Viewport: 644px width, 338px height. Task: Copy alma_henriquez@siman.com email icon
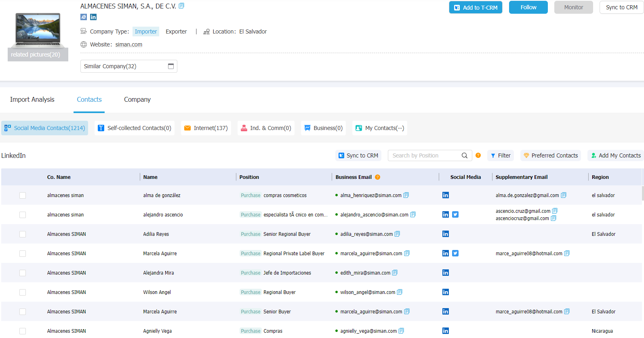406,195
